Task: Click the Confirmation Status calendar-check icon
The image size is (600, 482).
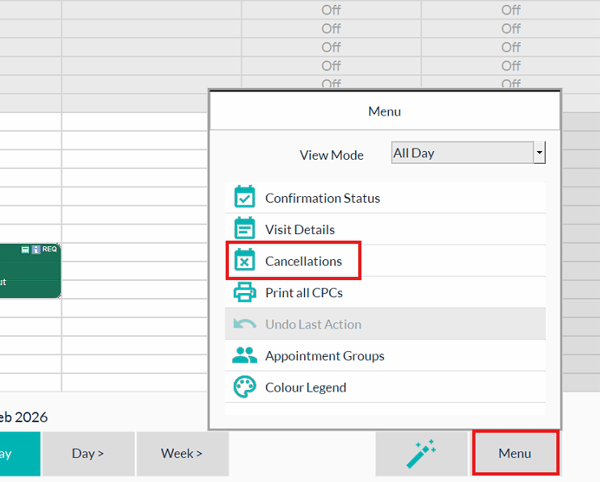Action: [x=244, y=198]
